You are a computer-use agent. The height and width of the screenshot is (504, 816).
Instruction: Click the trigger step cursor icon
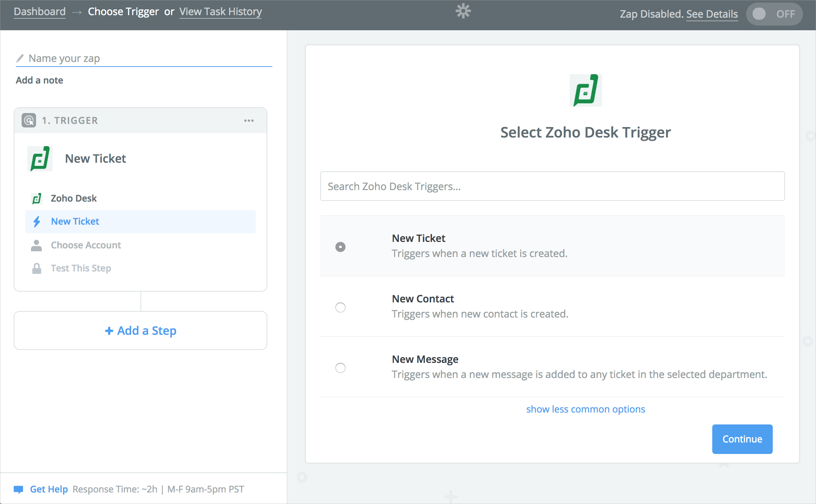pos(29,120)
